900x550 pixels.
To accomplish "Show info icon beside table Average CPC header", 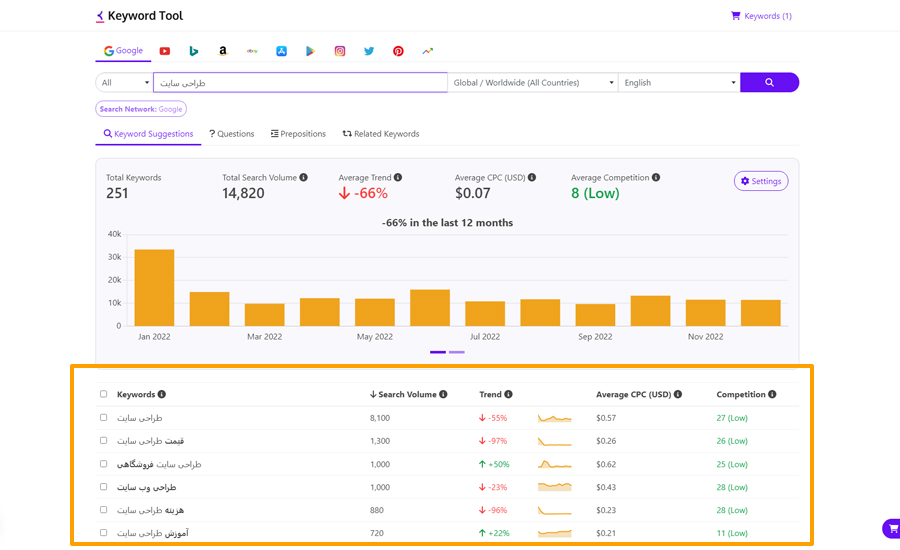I will [x=678, y=394].
